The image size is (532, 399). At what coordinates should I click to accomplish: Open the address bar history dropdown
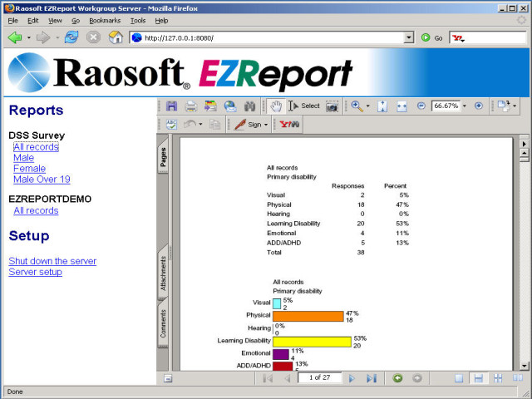[x=409, y=37]
